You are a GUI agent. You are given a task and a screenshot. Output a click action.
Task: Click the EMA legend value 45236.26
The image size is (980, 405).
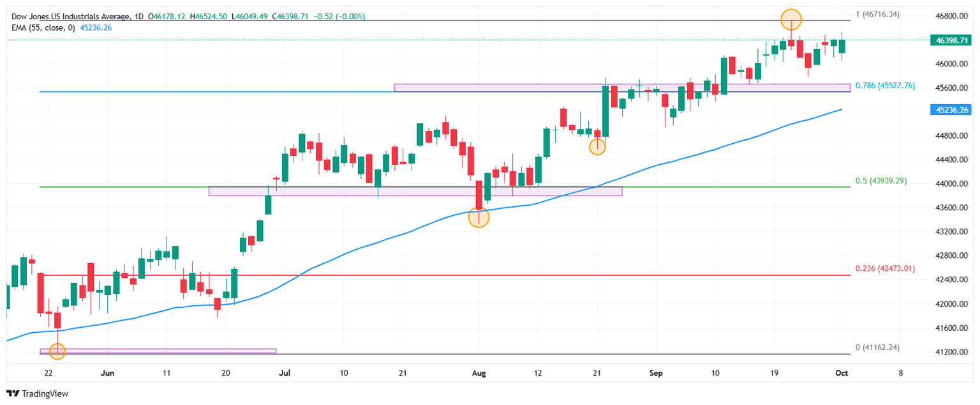pos(96,27)
